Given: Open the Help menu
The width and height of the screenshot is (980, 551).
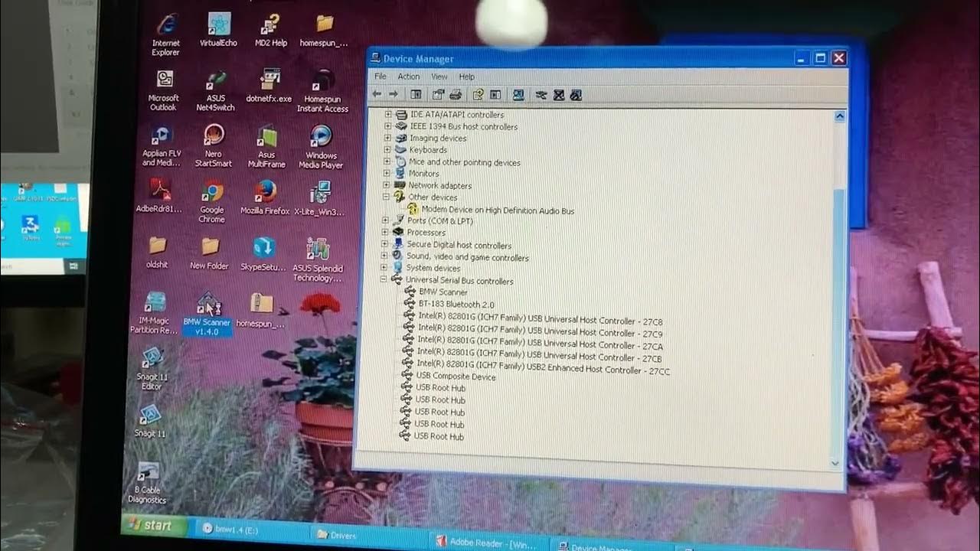Looking at the screenshot, I should [467, 77].
